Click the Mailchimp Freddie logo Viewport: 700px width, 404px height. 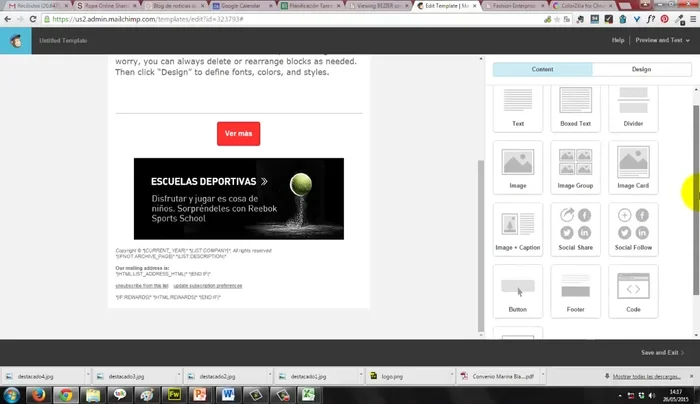[16, 41]
